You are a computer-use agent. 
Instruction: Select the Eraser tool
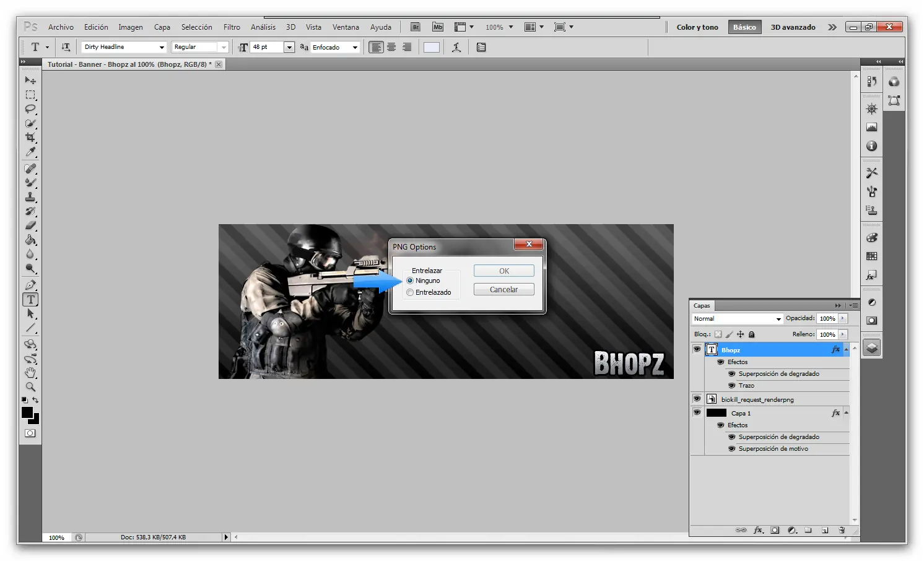[x=30, y=225]
